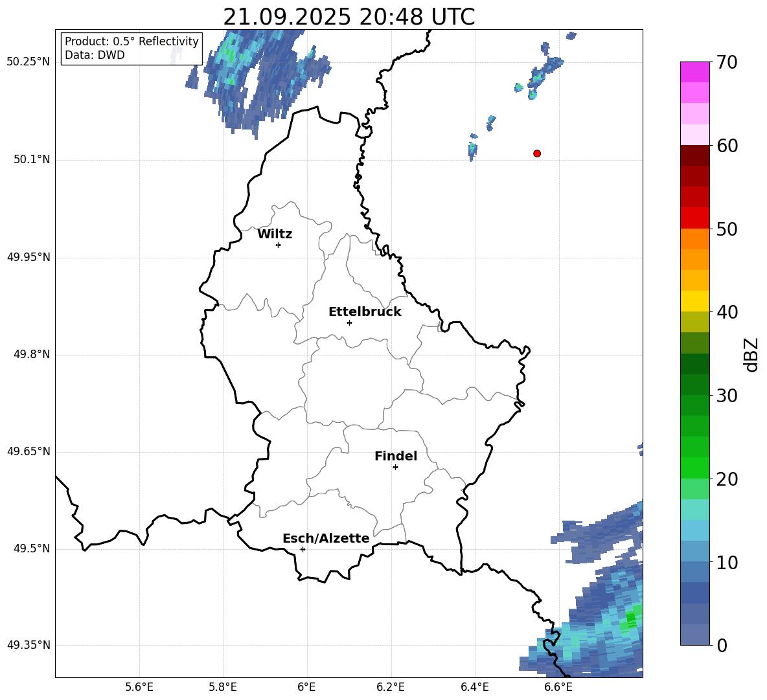Click the 49.35°N latitude label

click(x=29, y=645)
